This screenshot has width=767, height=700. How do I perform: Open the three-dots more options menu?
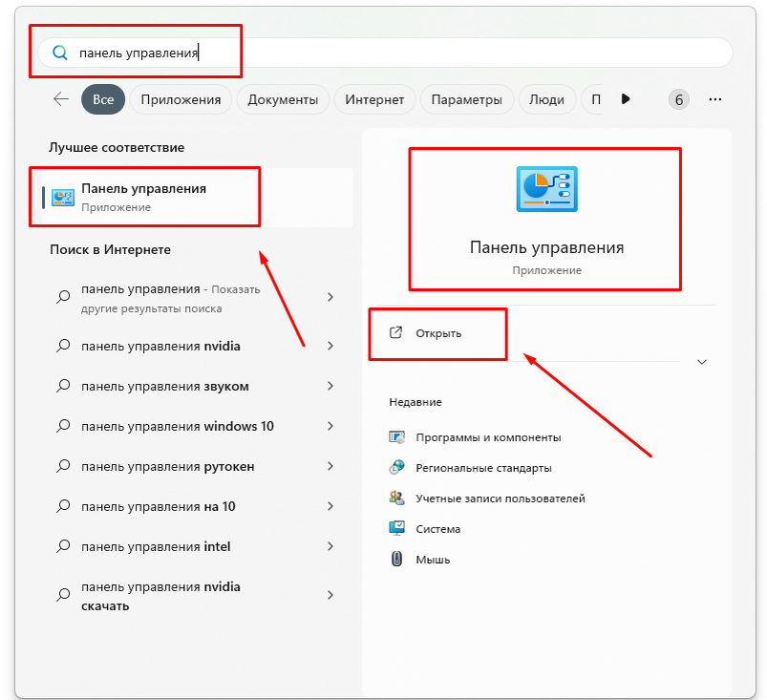(x=715, y=99)
